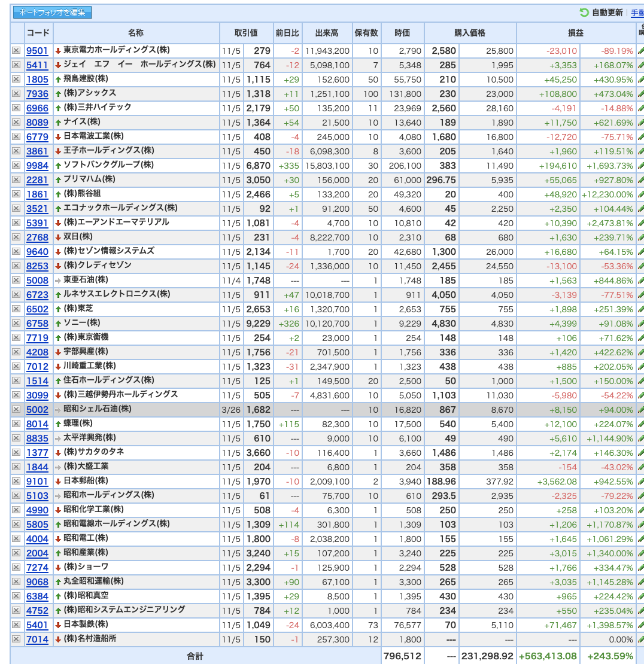Click the 購入価格 column header

pos(470,33)
